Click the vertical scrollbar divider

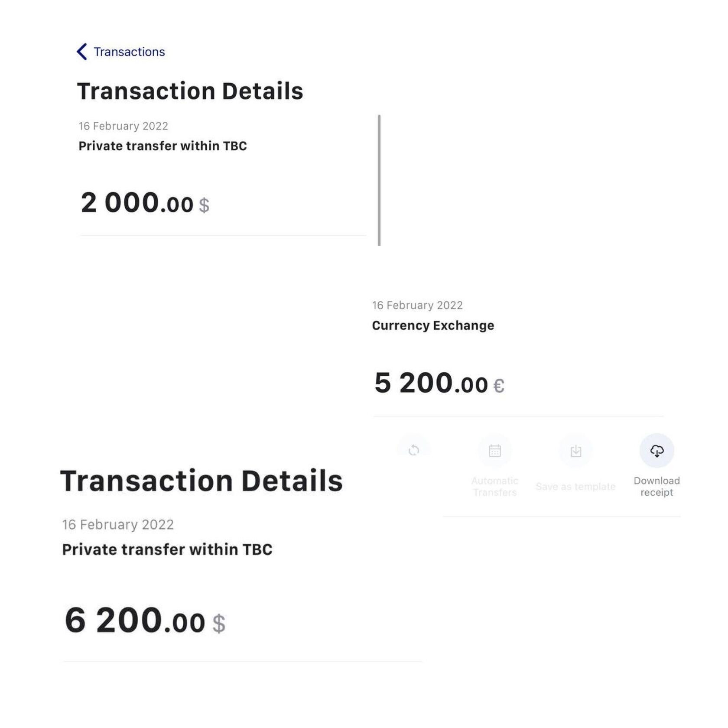(x=379, y=180)
